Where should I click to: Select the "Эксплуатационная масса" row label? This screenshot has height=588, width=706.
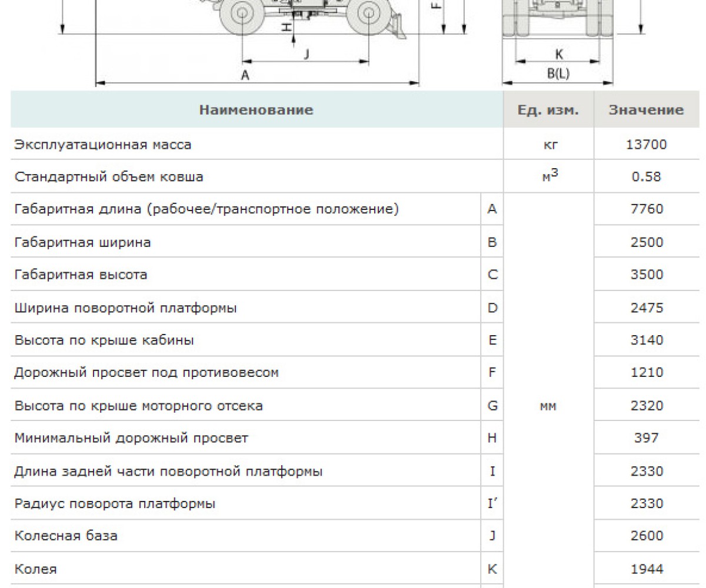(102, 145)
